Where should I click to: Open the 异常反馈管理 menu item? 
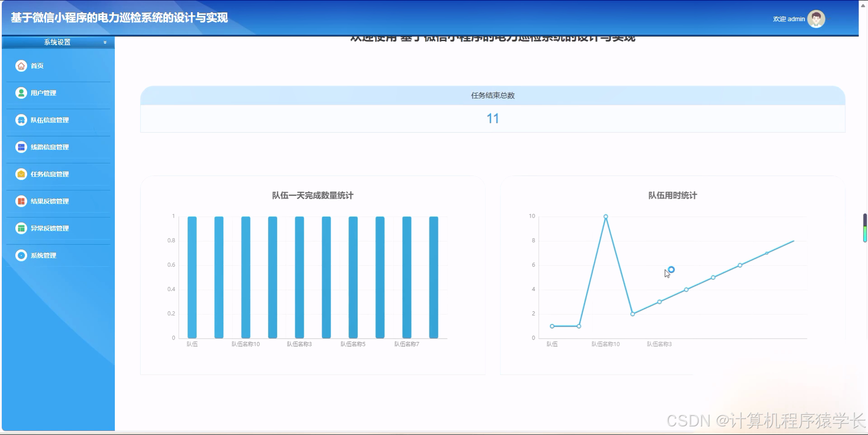tap(58, 229)
